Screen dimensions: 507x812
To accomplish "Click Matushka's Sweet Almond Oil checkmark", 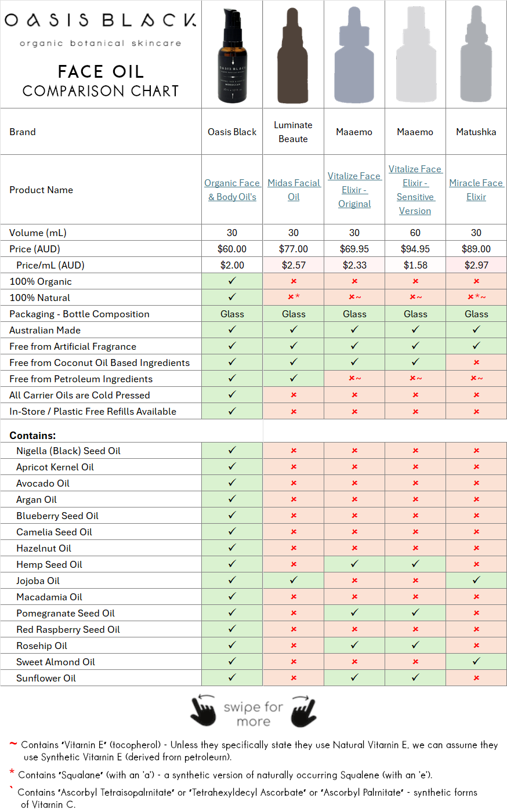I will 476,661.
